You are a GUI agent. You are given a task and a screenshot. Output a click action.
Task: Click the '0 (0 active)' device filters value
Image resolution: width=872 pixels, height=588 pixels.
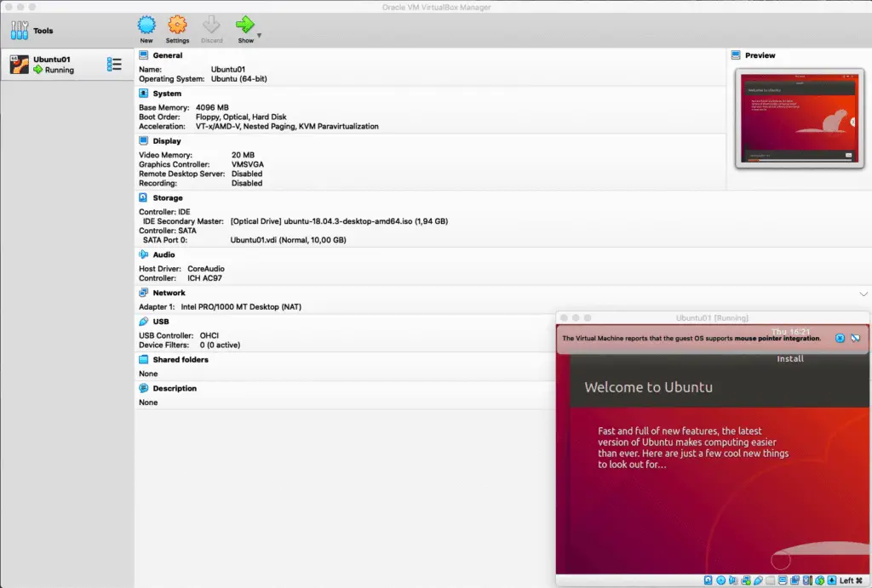point(220,345)
